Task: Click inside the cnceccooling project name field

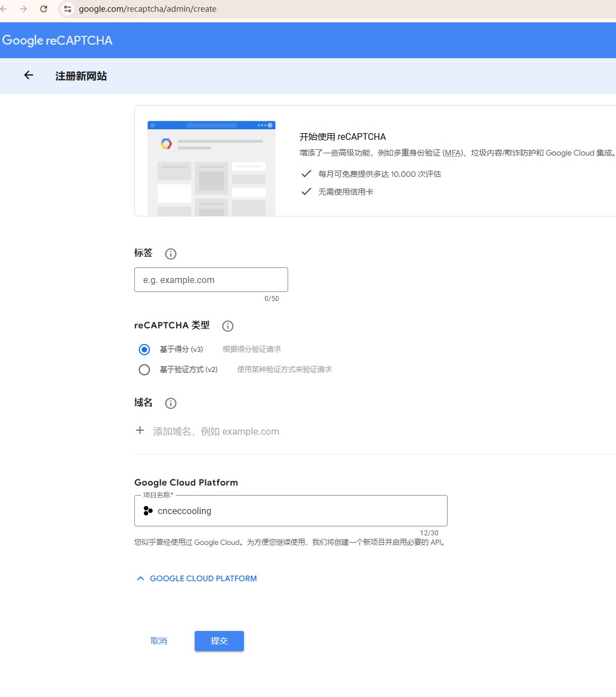Action: [x=252, y=511]
